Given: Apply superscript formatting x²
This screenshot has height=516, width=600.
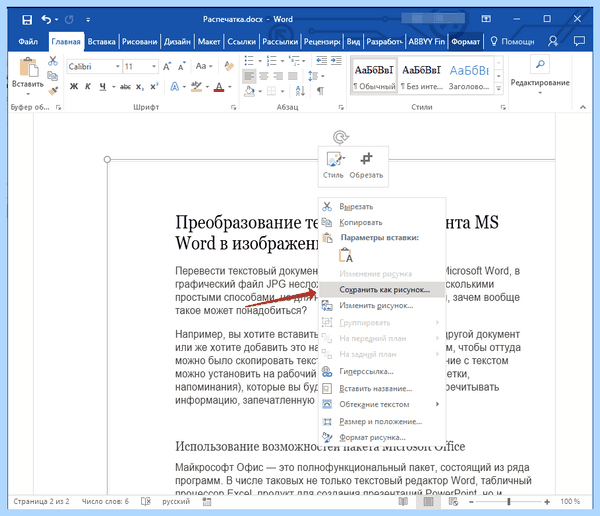Looking at the screenshot, I should (154, 87).
